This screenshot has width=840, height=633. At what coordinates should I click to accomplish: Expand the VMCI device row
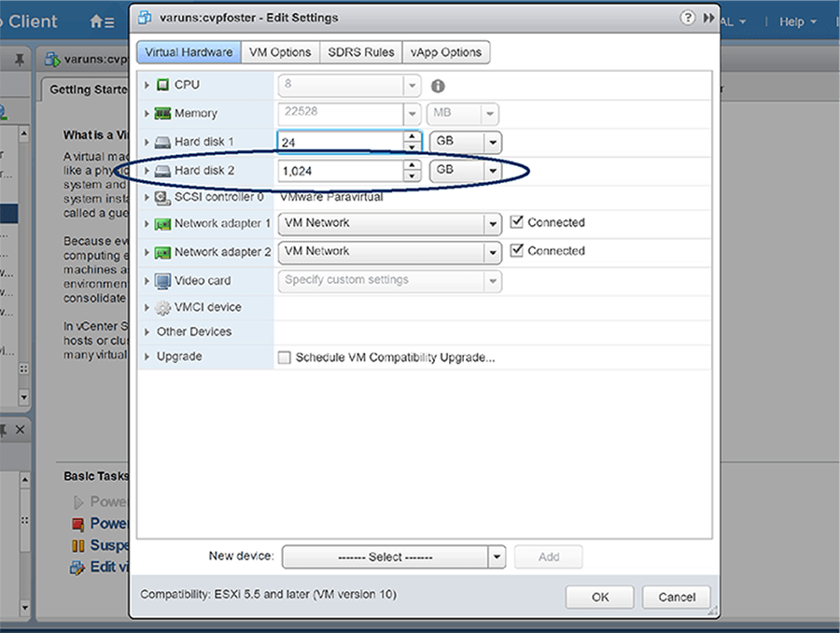click(147, 307)
